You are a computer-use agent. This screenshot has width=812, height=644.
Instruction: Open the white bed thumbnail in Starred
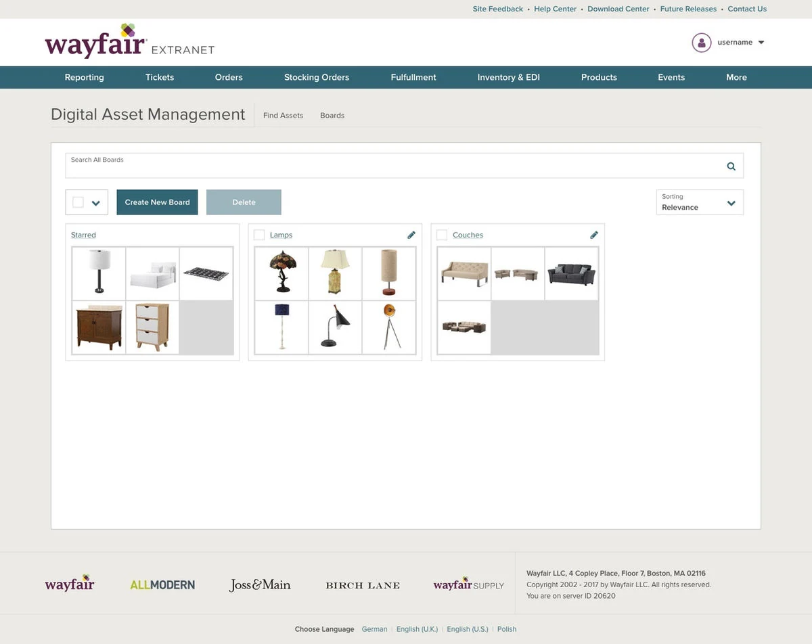[x=153, y=273]
